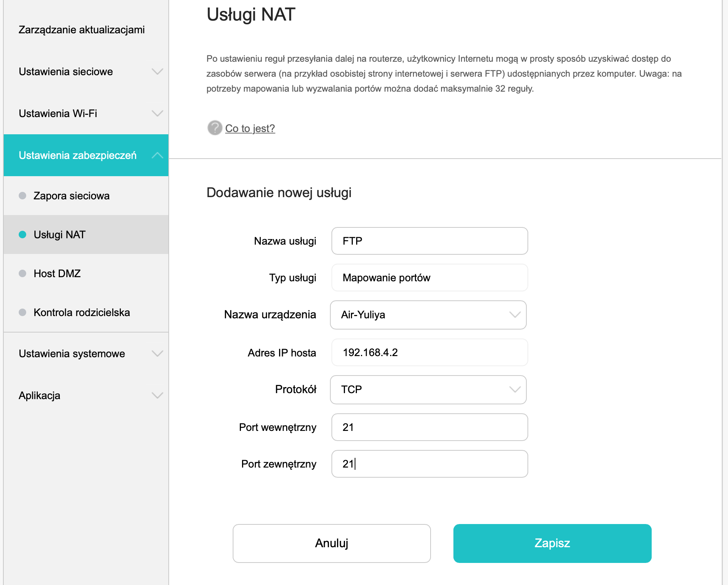Click the Nazwa usługi input field
728x585 pixels.
(429, 241)
